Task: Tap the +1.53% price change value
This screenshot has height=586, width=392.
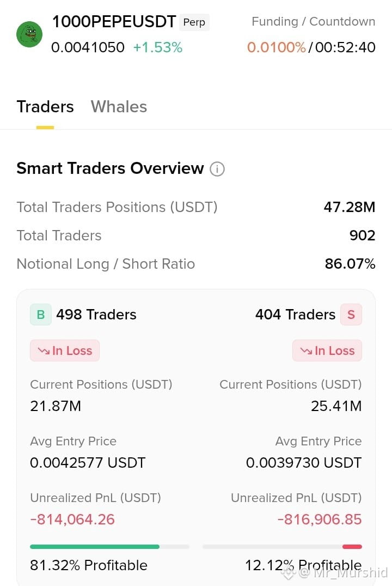Action: (157, 47)
